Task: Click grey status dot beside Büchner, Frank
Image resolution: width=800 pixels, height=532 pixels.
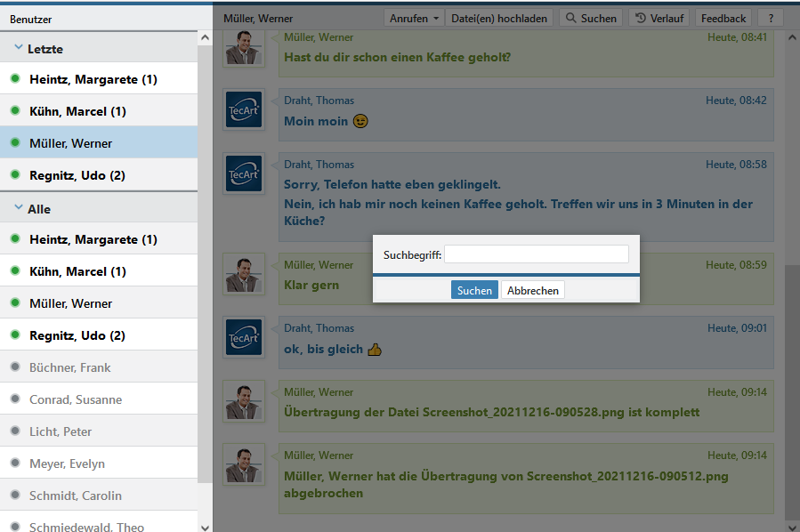Action: pos(15,367)
